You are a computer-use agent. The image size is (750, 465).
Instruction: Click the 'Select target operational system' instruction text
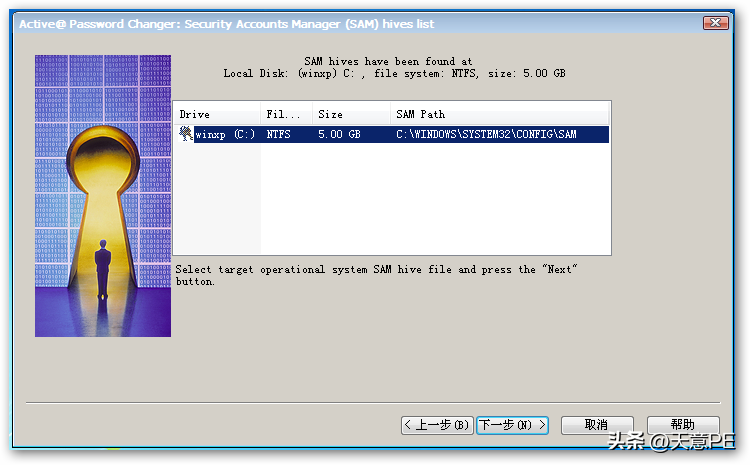(x=376, y=276)
